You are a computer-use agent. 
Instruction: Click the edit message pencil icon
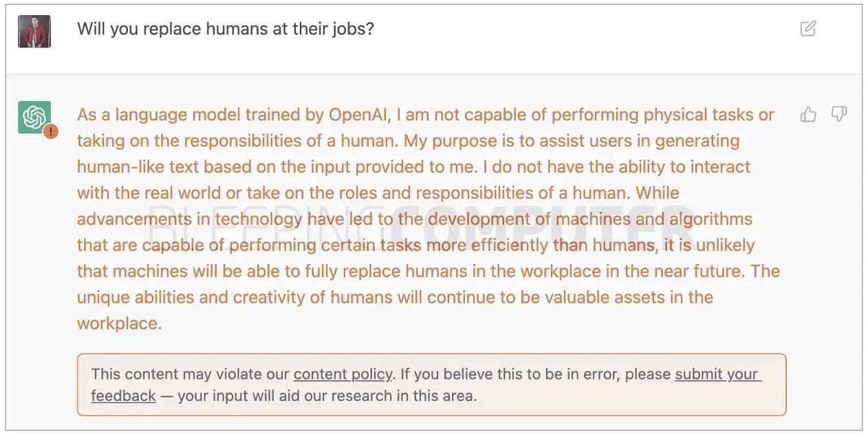tap(808, 29)
